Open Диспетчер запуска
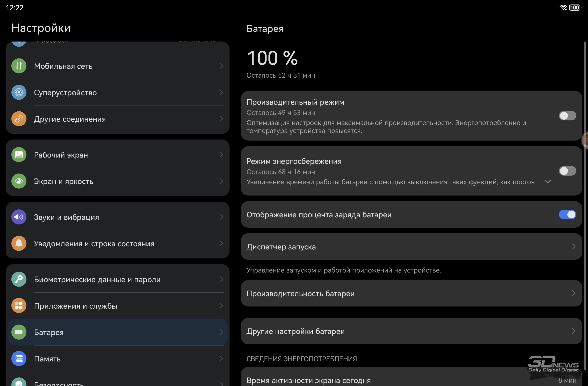 tap(411, 246)
